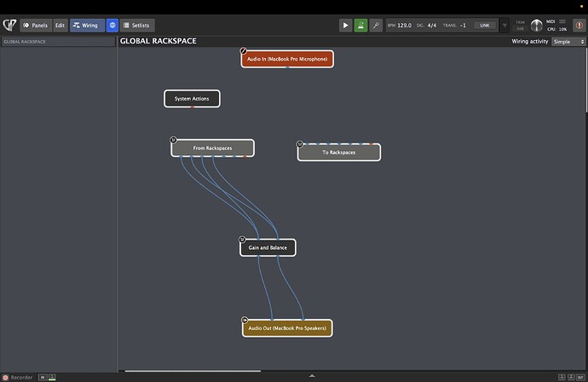This screenshot has height=382, width=588.
Task: Open the tuner wrench icon
Action: point(376,25)
